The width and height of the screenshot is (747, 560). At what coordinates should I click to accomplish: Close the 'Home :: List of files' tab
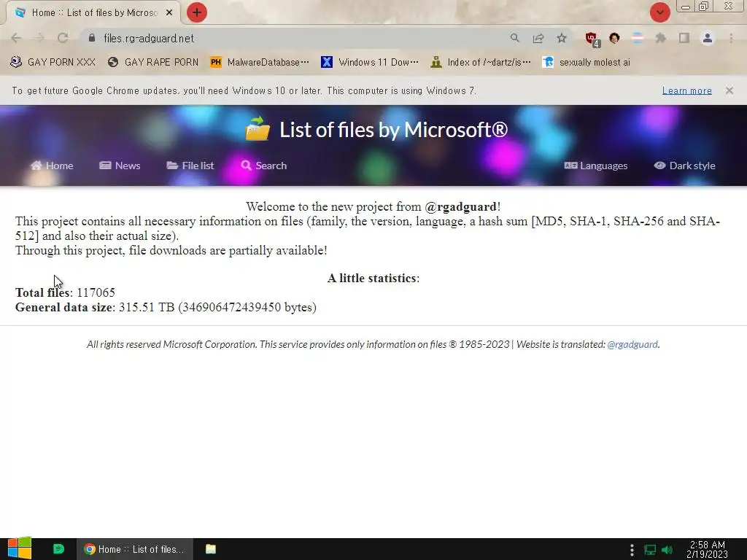point(169,13)
